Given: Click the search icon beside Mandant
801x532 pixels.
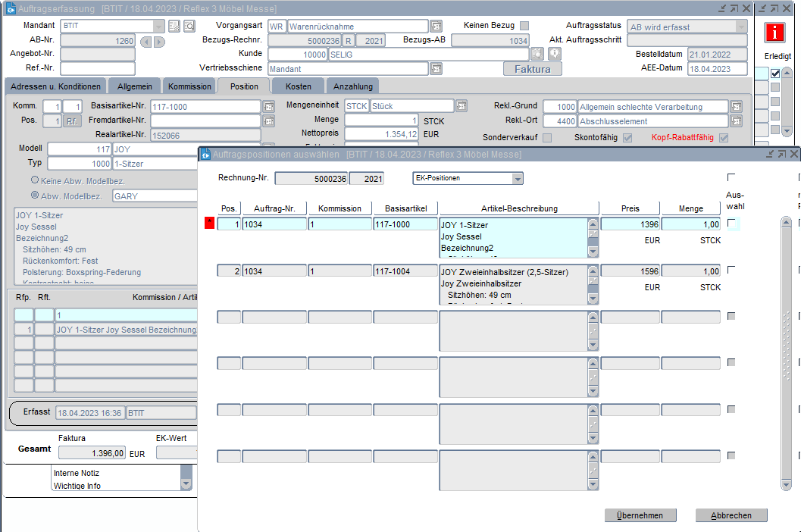Looking at the screenshot, I should click(189, 27).
